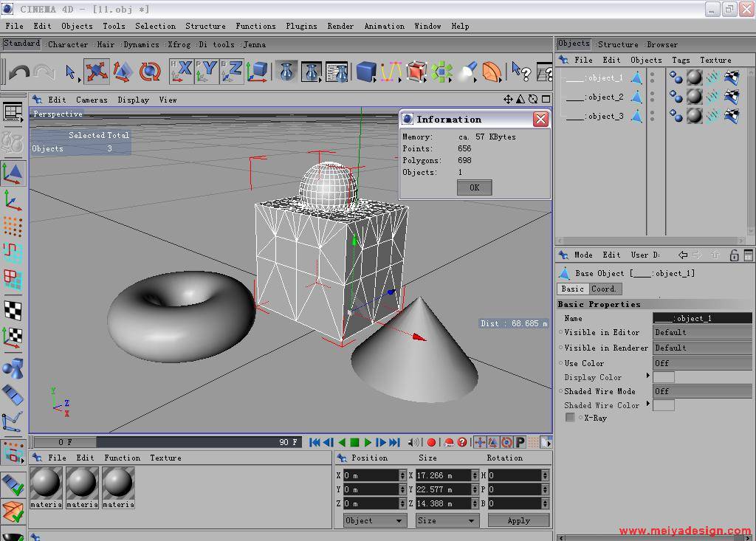Viewport: 756px width, 541px height.
Task: Toggle visibility dots for object_3
Action: tap(653, 116)
